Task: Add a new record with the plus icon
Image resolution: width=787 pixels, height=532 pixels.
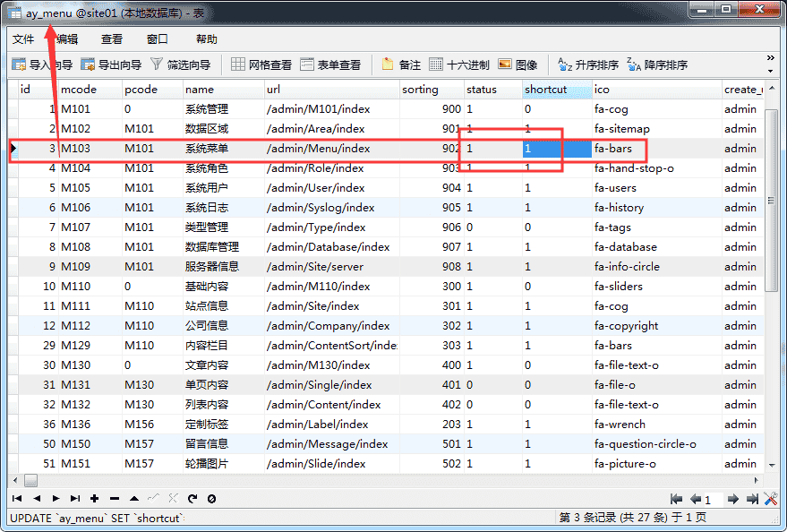Action: 93,499
